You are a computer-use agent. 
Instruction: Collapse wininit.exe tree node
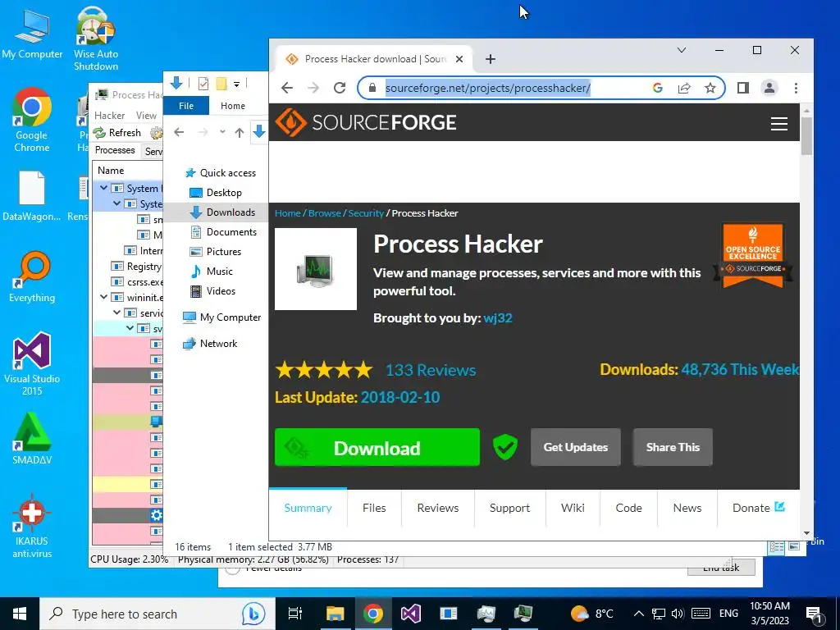tap(104, 297)
